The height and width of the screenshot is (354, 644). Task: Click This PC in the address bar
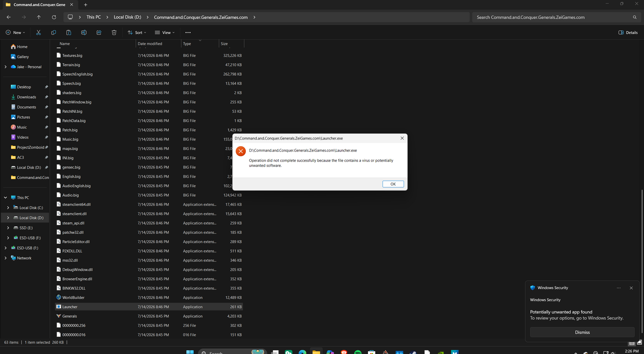click(x=94, y=17)
